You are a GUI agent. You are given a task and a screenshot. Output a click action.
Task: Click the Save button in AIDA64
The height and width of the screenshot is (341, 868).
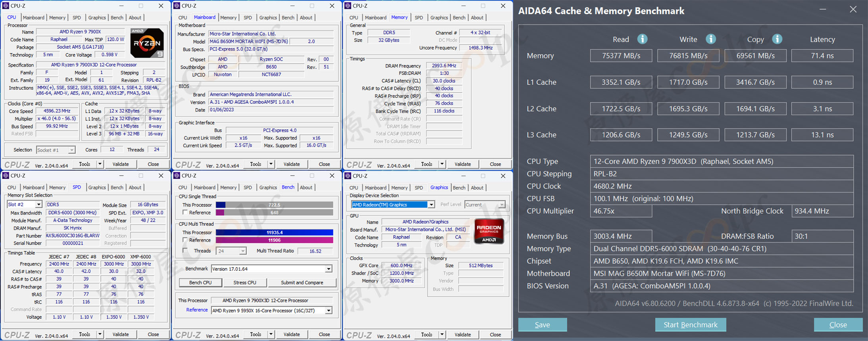[543, 325]
